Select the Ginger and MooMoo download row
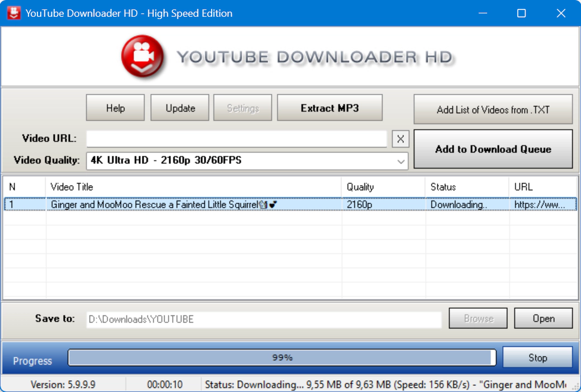 193,205
